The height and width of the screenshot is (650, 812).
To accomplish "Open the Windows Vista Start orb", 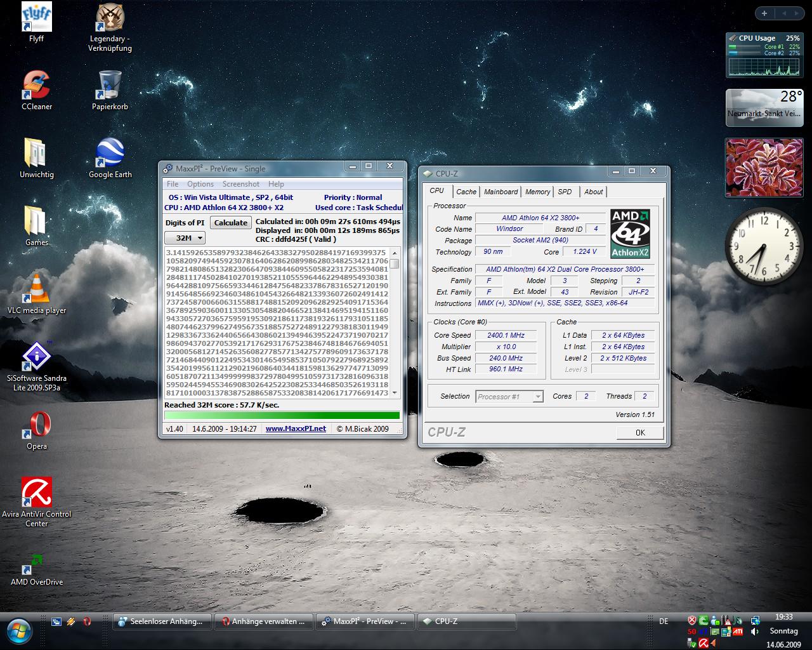I will click(x=18, y=630).
